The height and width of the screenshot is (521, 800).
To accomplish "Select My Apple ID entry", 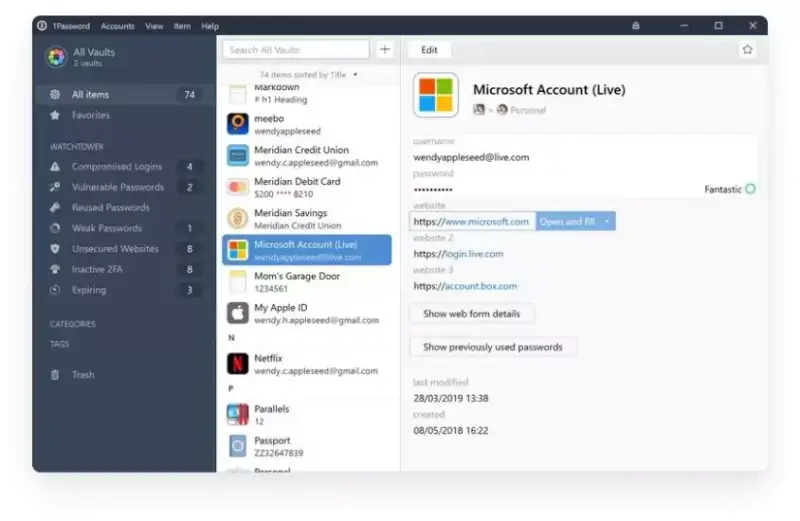I will pos(307,313).
